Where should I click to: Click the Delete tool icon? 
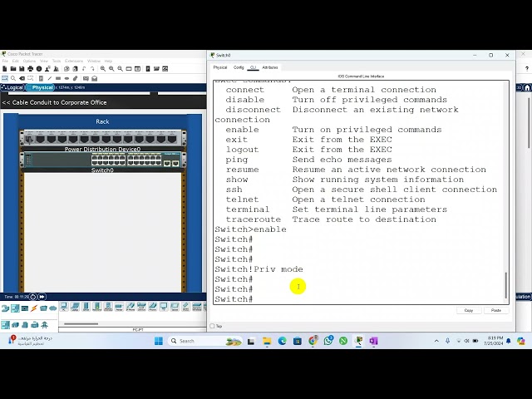[x=22, y=78]
